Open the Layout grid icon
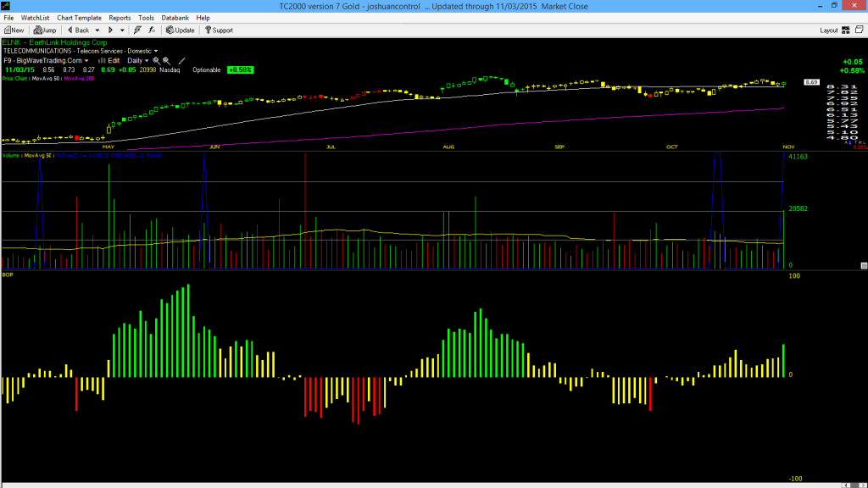Image resolution: width=868 pixels, height=488 pixels. [x=846, y=30]
